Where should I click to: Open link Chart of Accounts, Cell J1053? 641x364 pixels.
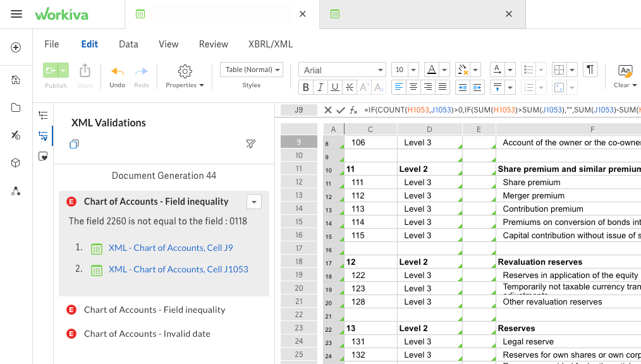pos(178,270)
